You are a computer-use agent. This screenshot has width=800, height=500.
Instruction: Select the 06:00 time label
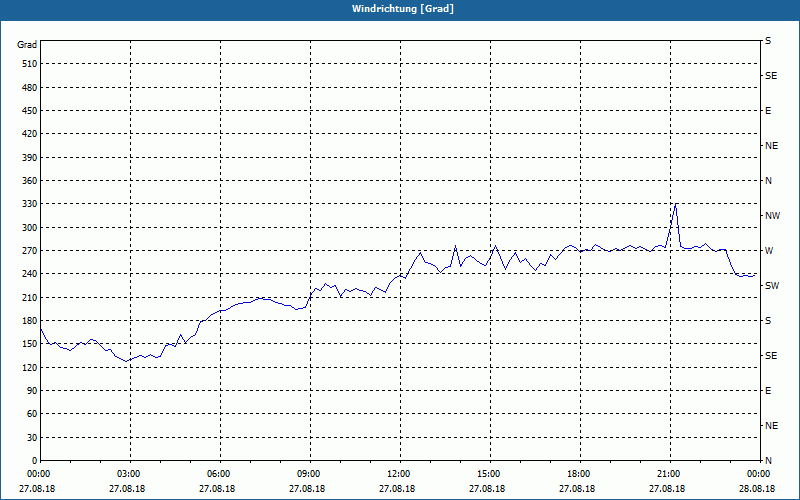coord(220,474)
